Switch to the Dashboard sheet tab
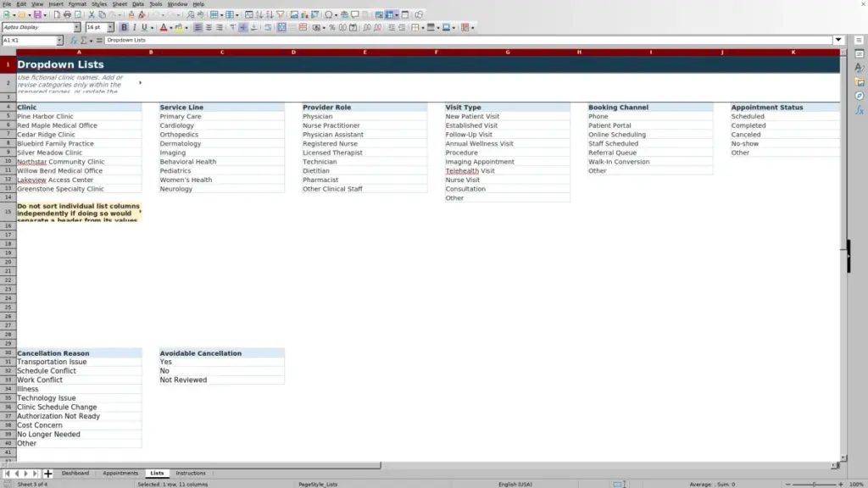 (75, 474)
